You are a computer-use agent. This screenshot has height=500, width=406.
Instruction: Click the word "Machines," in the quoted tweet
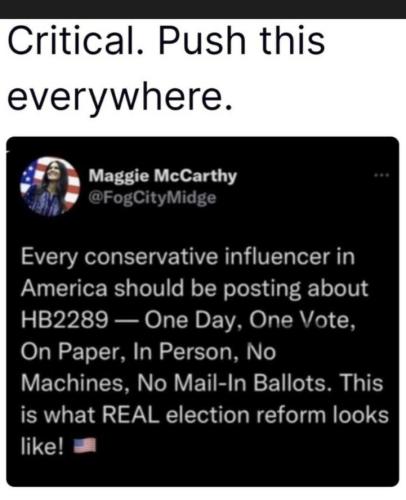[75, 383]
